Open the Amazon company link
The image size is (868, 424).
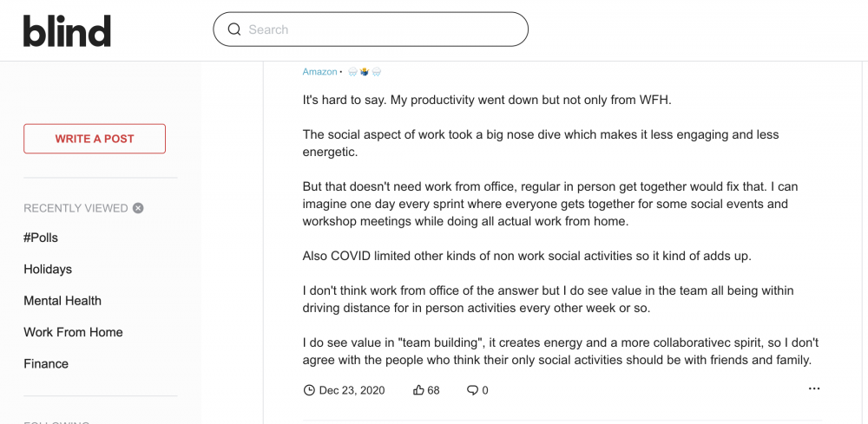point(319,72)
